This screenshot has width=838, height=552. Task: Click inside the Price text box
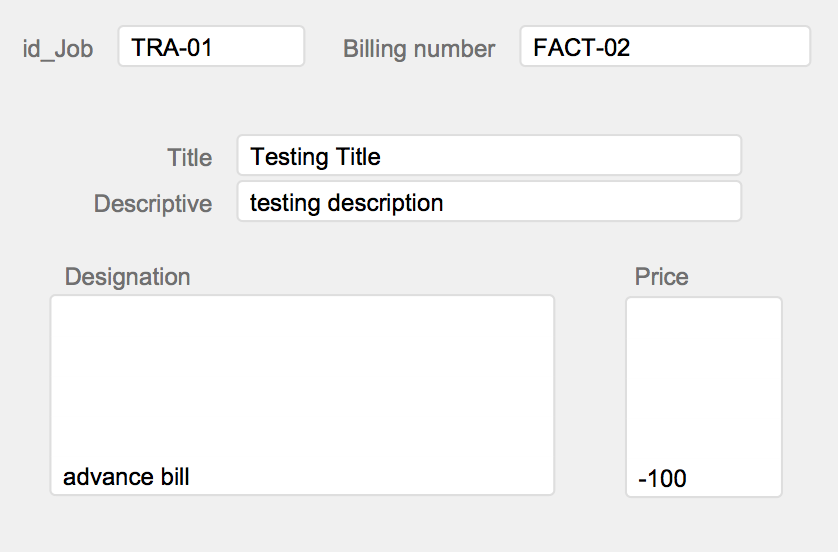point(704,397)
